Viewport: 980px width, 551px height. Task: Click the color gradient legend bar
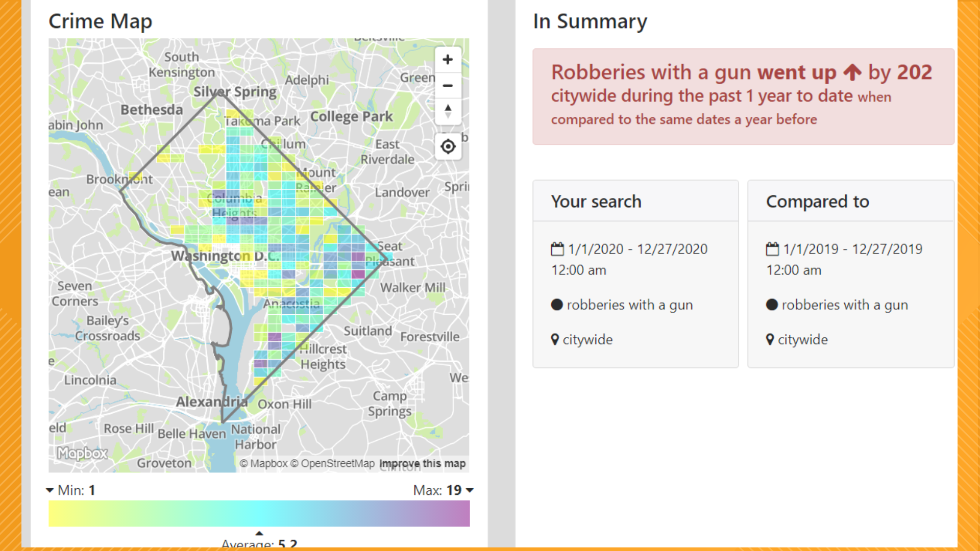coord(259,513)
